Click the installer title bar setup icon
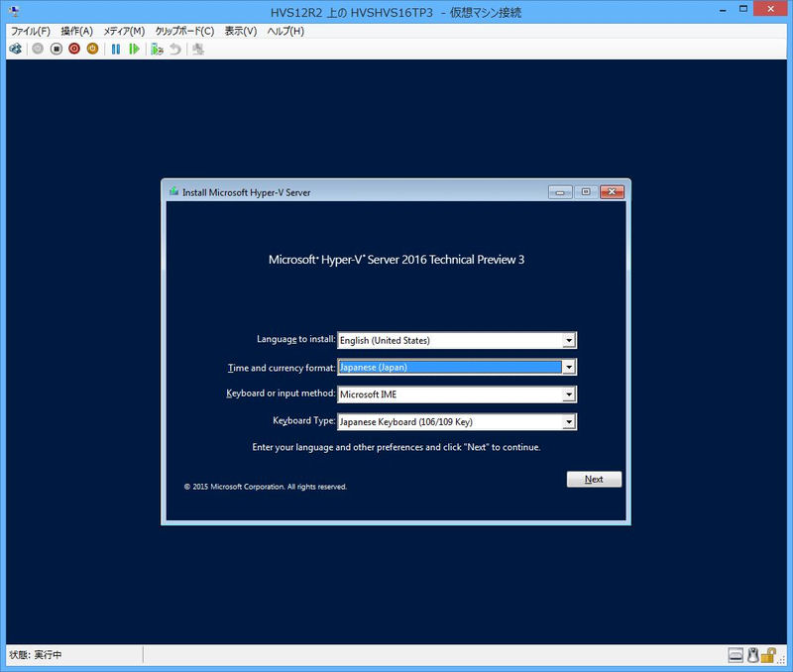Image resolution: width=793 pixels, height=672 pixels. 174,191
